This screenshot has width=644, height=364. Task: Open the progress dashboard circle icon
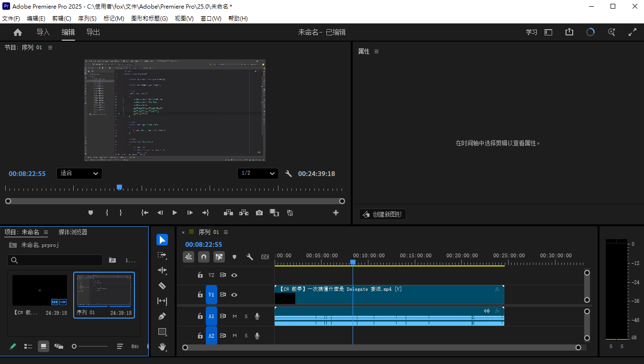(590, 32)
